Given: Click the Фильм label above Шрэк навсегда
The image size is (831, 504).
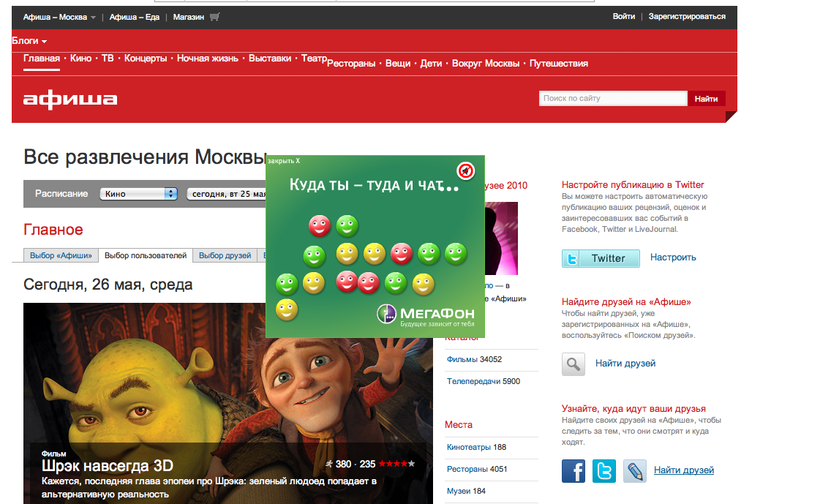Looking at the screenshot, I should 53,454.
